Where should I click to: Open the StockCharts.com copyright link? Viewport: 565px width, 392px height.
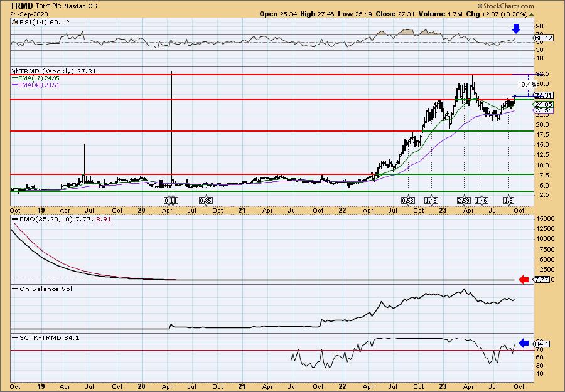505,6
